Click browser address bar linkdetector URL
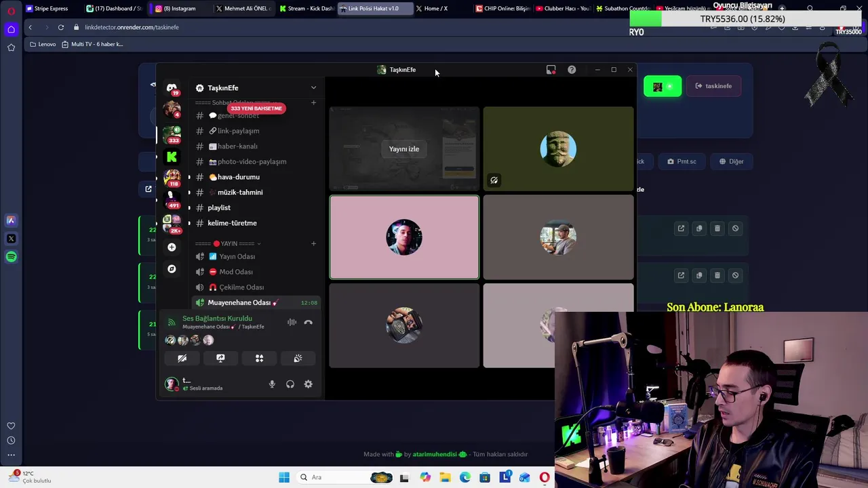The image size is (868, 488). click(x=132, y=27)
